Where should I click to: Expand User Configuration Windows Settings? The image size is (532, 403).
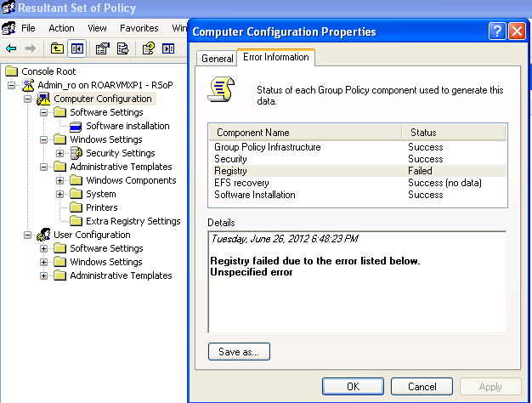coord(44,262)
